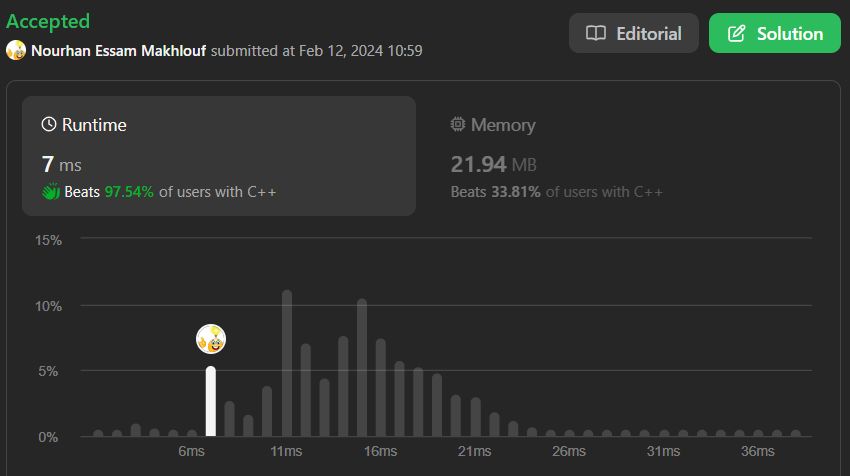This screenshot has width=850, height=476.
Task: Click the tallest bar near 11ms
Action: coord(287,365)
